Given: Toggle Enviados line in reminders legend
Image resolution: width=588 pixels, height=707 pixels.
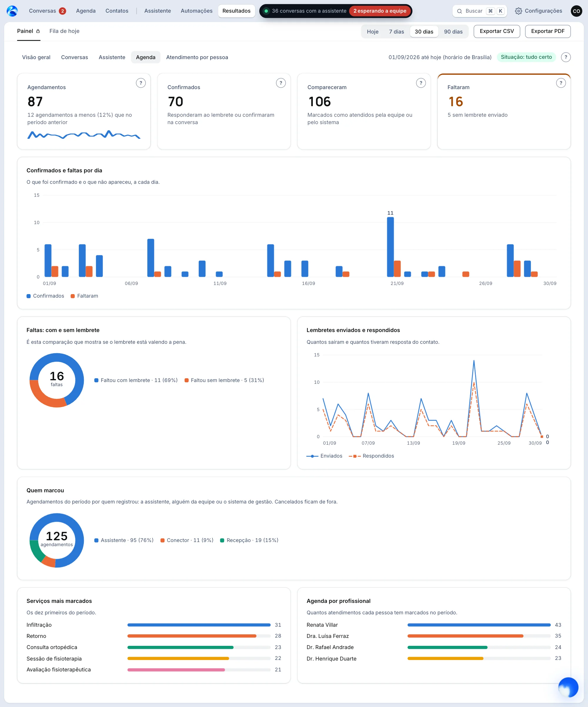Looking at the screenshot, I should pyautogui.click(x=324, y=456).
